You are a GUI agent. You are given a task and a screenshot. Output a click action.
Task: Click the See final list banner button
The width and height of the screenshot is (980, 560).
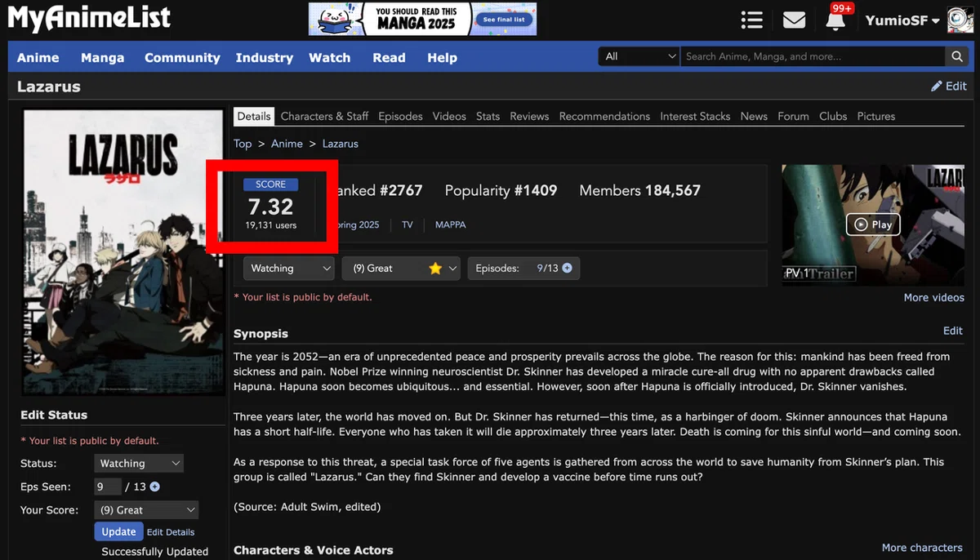click(504, 19)
